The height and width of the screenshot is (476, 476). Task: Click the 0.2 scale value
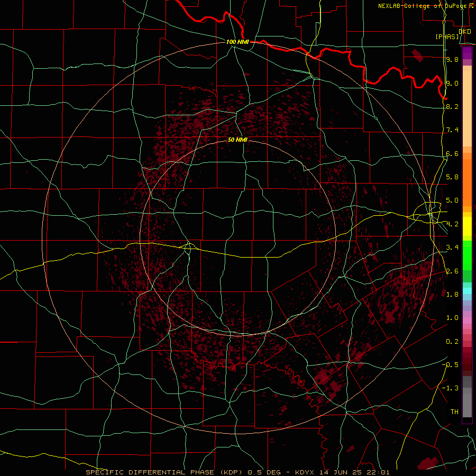452,342
